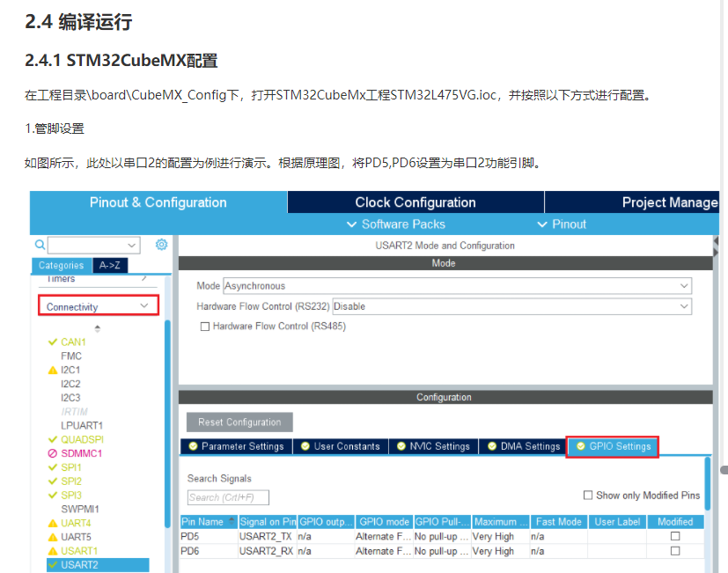Image resolution: width=728 pixels, height=573 pixels.
Task: Click the Reset Configuration button
Action: pyautogui.click(x=239, y=422)
